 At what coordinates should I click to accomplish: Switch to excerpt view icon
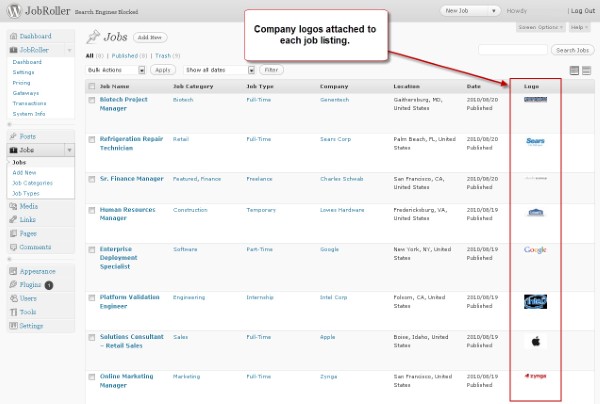tap(587, 70)
